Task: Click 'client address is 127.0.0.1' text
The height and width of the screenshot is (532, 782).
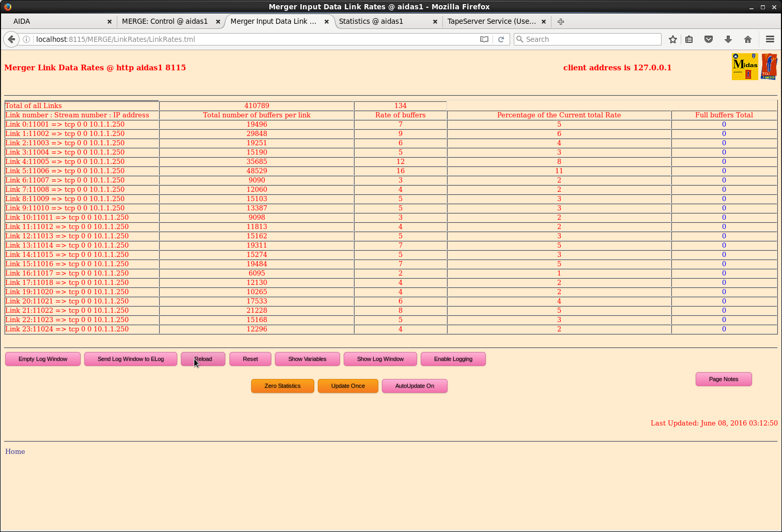Action: point(617,68)
